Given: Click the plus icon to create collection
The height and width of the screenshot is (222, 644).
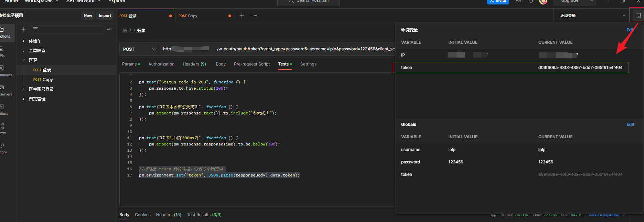Looking at the screenshot, I should pyautogui.click(x=23, y=29).
